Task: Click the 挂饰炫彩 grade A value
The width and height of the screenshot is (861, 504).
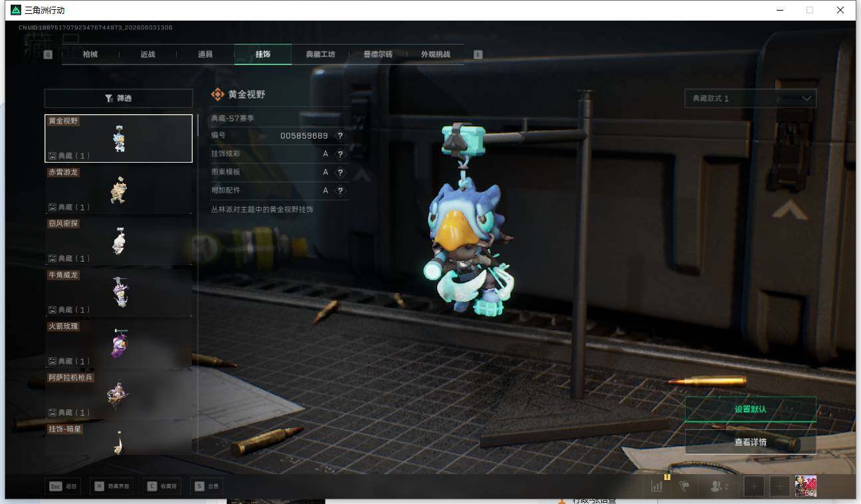Action: pyautogui.click(x=326, y=154)
